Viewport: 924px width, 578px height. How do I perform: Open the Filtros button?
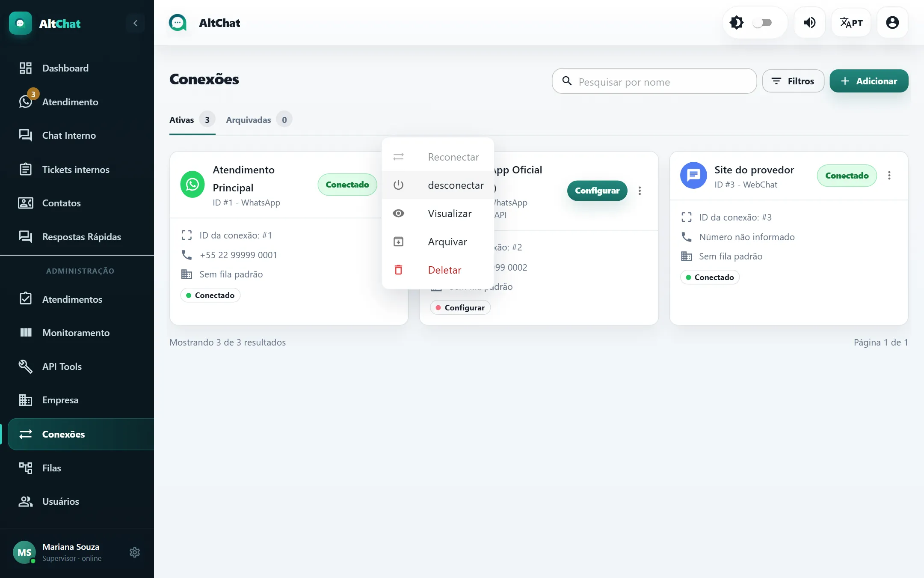(x=793, y=81)
